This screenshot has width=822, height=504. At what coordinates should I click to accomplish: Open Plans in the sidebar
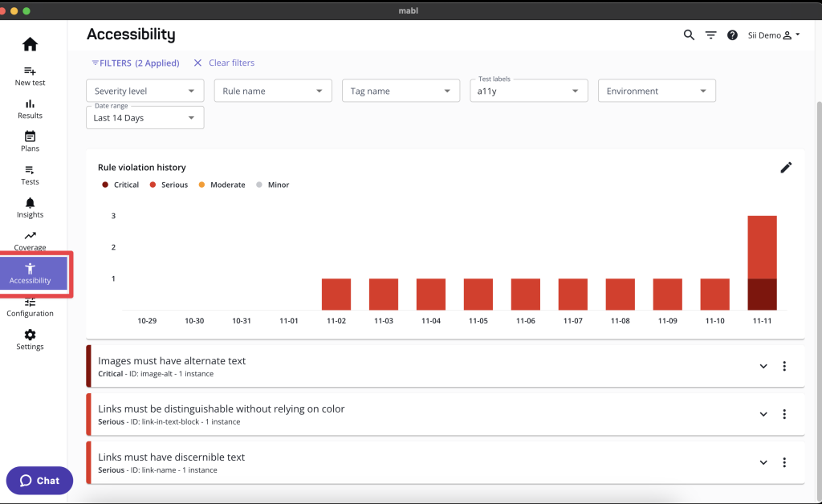(30, 142)
